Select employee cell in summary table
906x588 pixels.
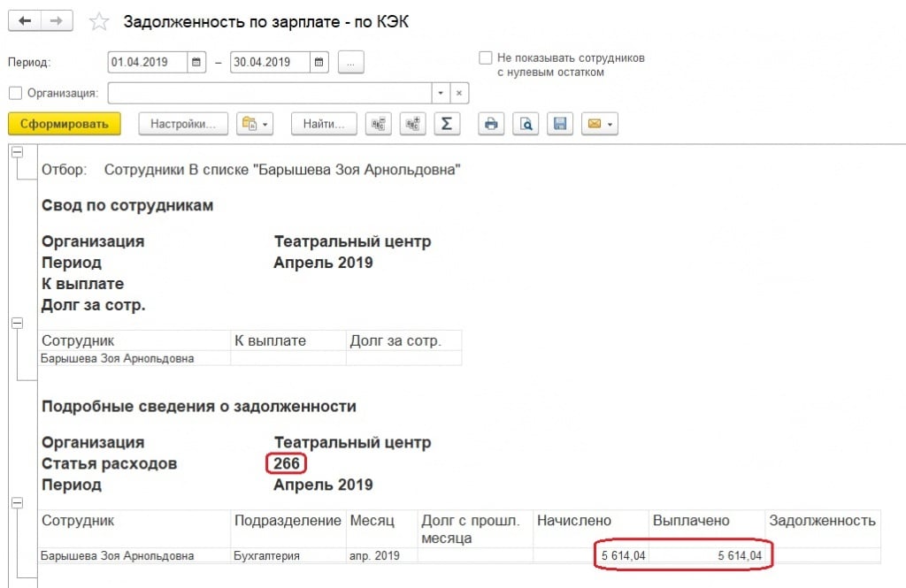[134, 359]
